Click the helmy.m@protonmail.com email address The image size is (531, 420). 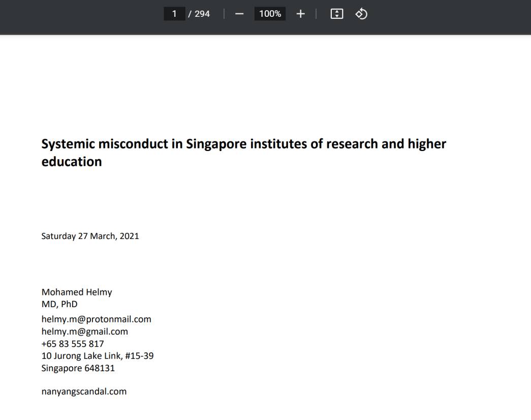(x=96, y=319)
